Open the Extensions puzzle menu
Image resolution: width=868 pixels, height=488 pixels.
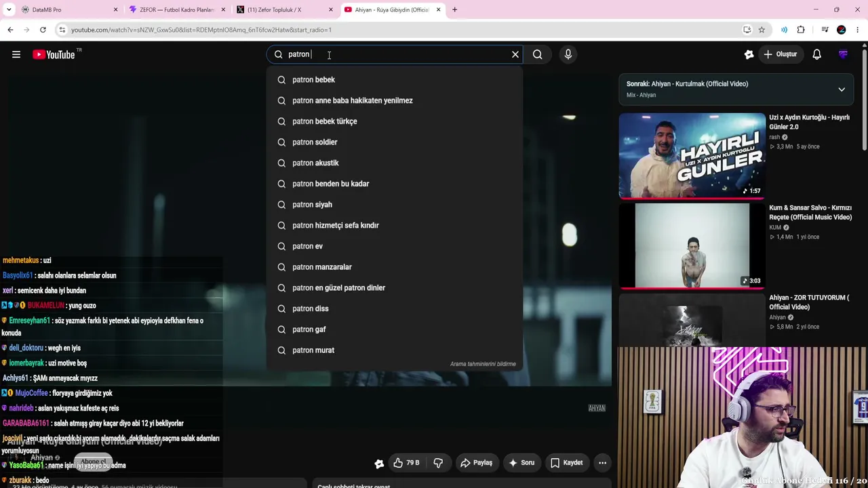pos(801,30)
